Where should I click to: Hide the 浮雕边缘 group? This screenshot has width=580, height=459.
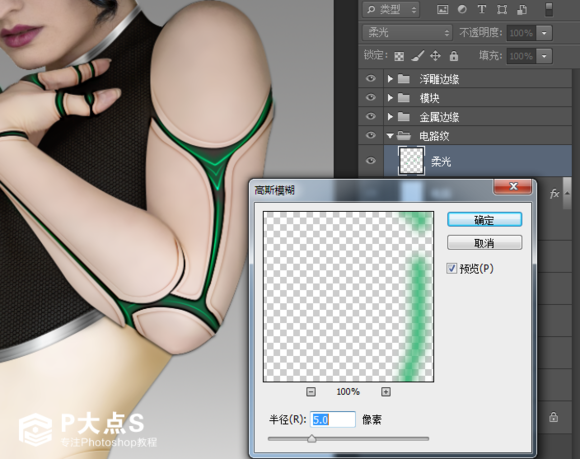click(371, 78)
